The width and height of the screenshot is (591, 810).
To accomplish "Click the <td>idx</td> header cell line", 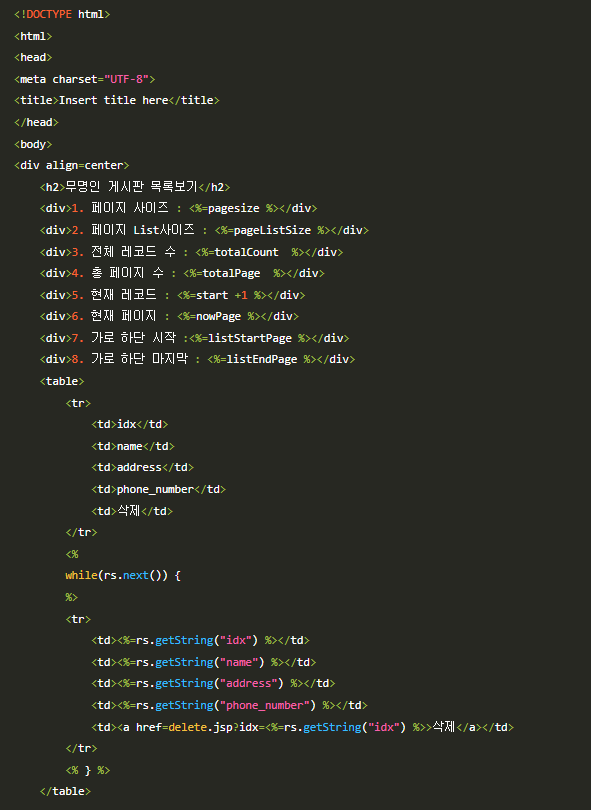I will tap(130, 424).
